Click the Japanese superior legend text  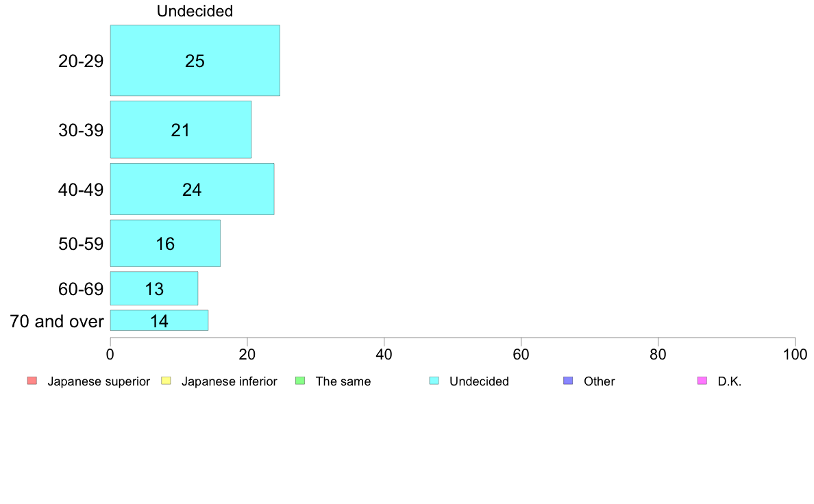tap(99, 381)
